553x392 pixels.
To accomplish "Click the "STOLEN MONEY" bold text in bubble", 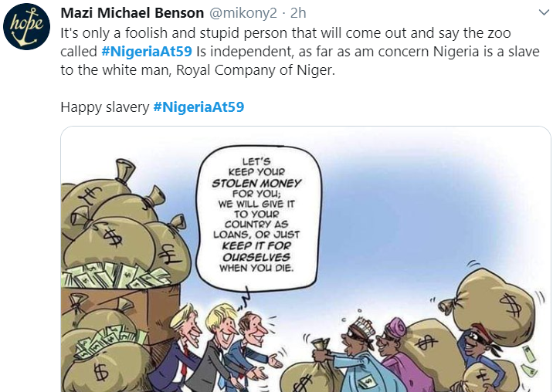I will [x=256, y=184].
